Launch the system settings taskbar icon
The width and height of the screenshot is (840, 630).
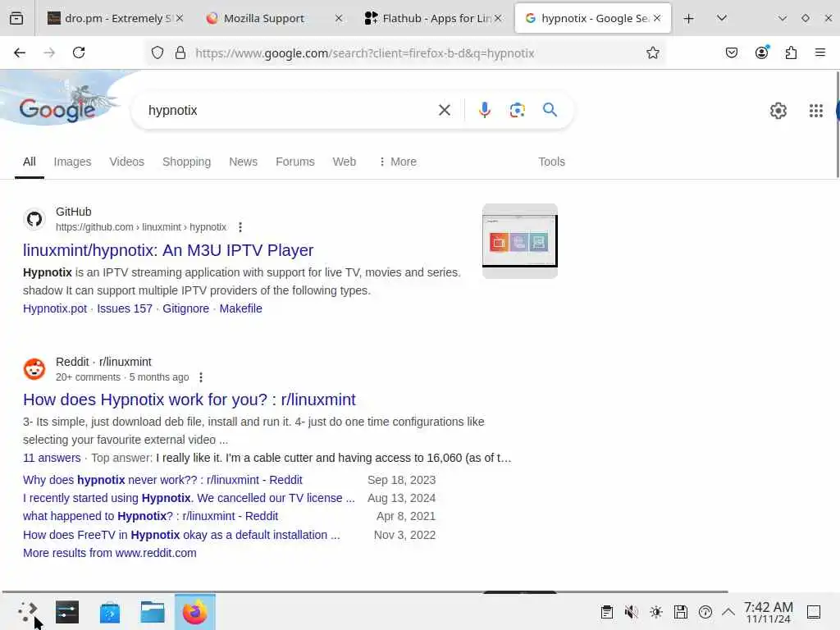click(67, 612)
